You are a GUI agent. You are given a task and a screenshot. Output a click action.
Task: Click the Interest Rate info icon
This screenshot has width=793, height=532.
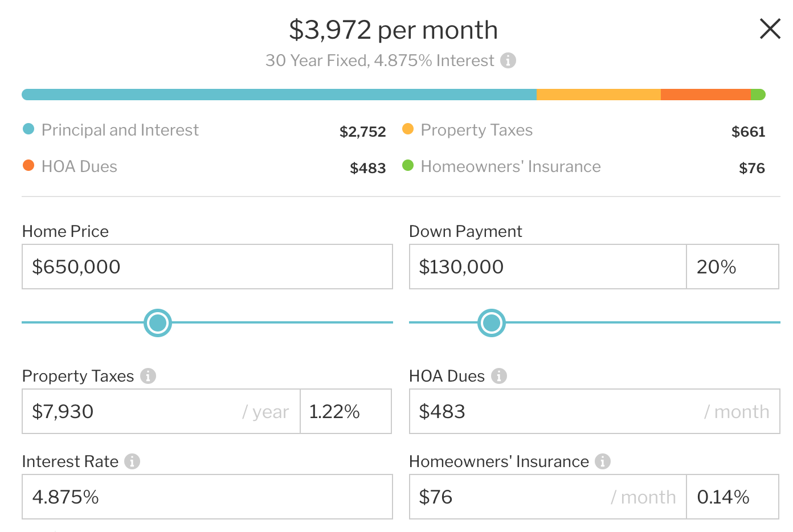pos(132,461)
